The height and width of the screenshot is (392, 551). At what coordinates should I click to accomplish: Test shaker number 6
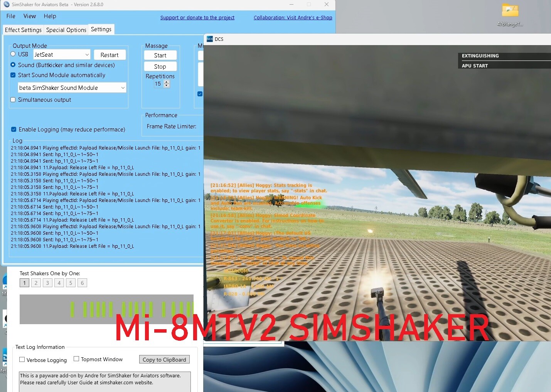click(x=82, y=283)
